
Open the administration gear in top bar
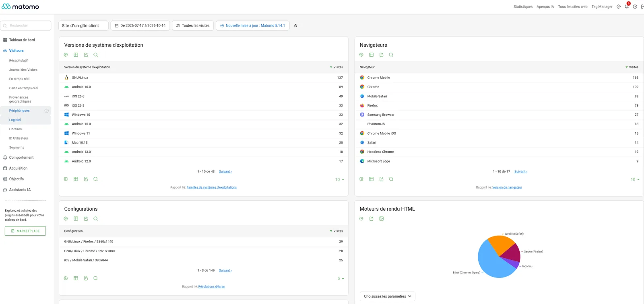tap(619, 6)
